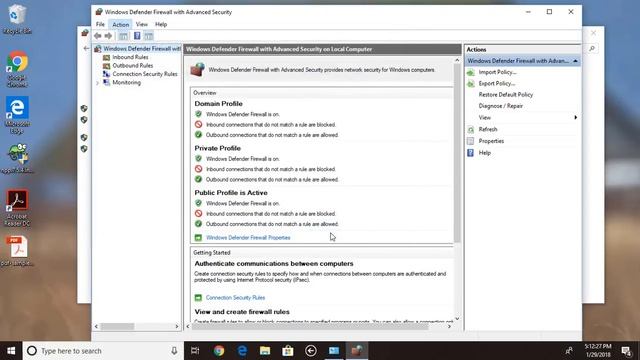The width and height of the screenshot is (640, 360).
Task: Select the root Windows Defender Firewall tree node
Action: tap(141, 49)
